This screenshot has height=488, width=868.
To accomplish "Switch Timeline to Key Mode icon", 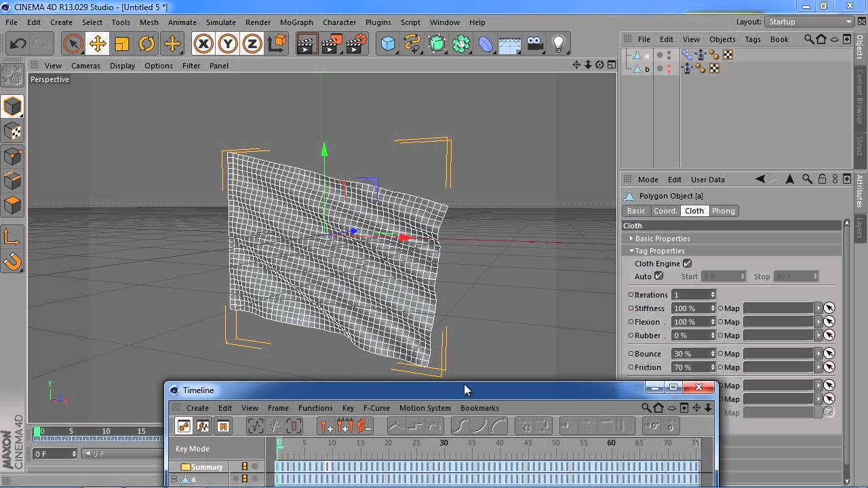I will click(x=184, y=426).
